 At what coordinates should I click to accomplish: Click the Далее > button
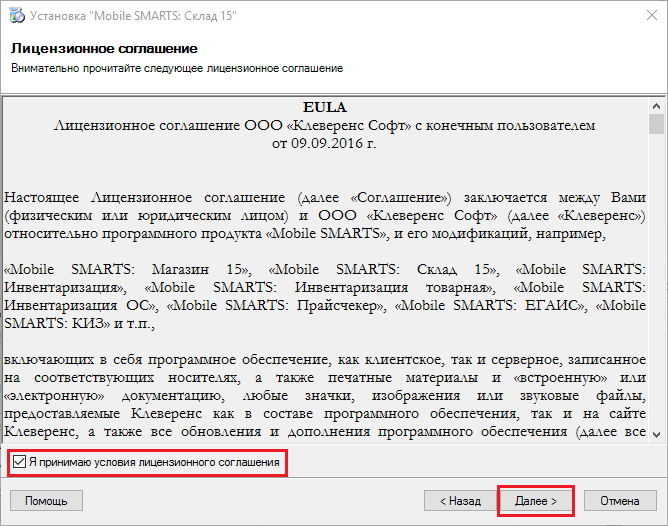(x=536, y=501)
